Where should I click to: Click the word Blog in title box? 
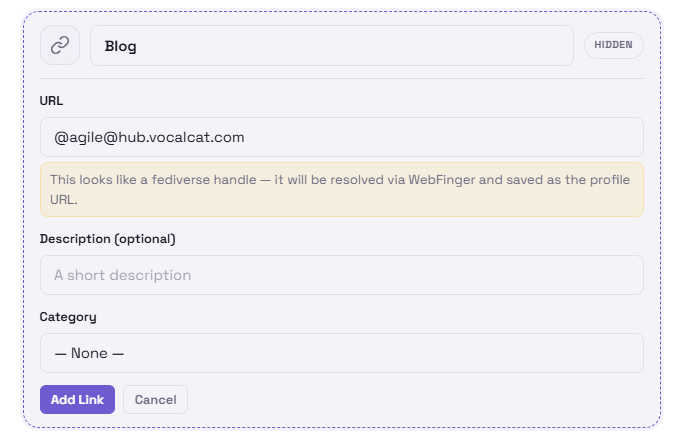click(121, 46)
